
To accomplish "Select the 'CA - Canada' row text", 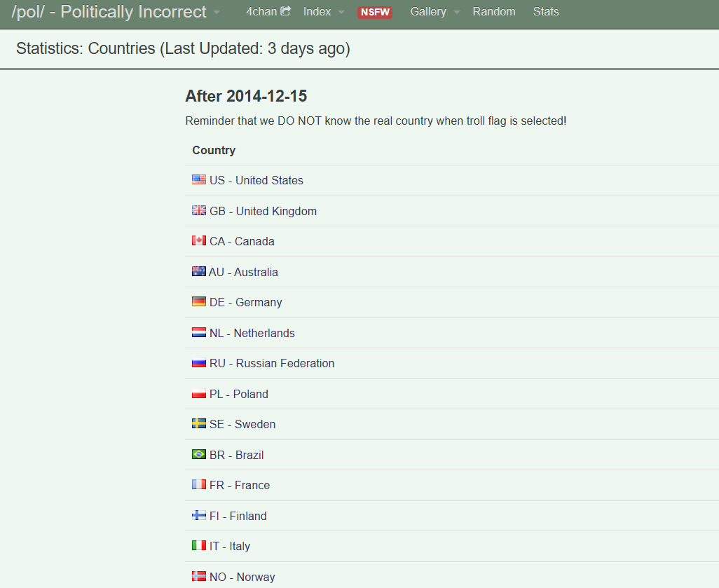I will point(242,241).
